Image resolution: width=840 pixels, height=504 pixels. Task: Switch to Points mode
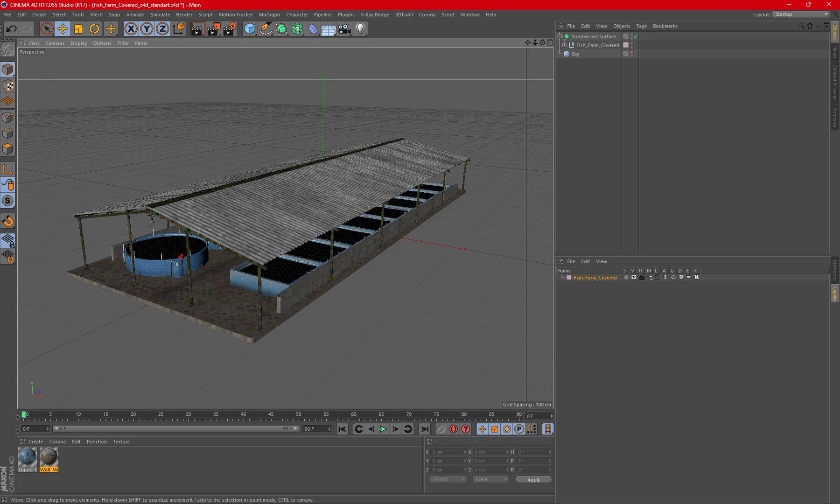pyautogui.click(x=8, y=117)
